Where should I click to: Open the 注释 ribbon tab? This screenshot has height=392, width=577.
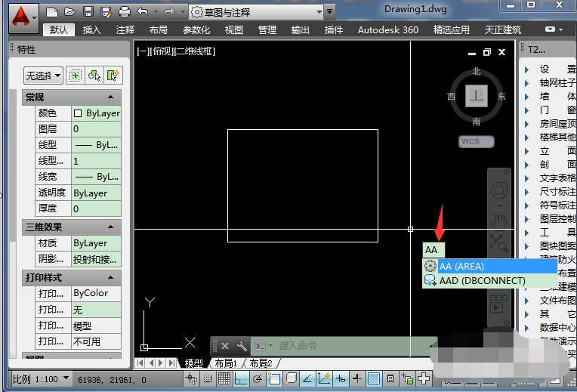[x=125, y=30]
